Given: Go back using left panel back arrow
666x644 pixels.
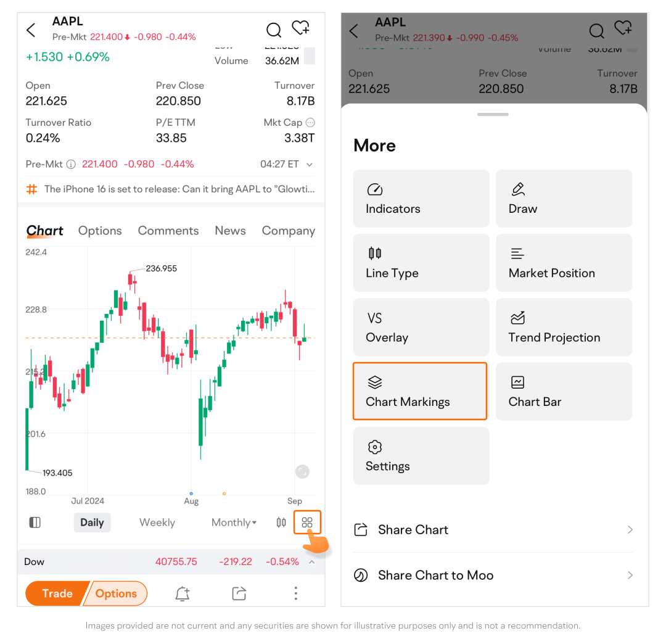Looking at the screenshot, I should (x=31, y=30).
